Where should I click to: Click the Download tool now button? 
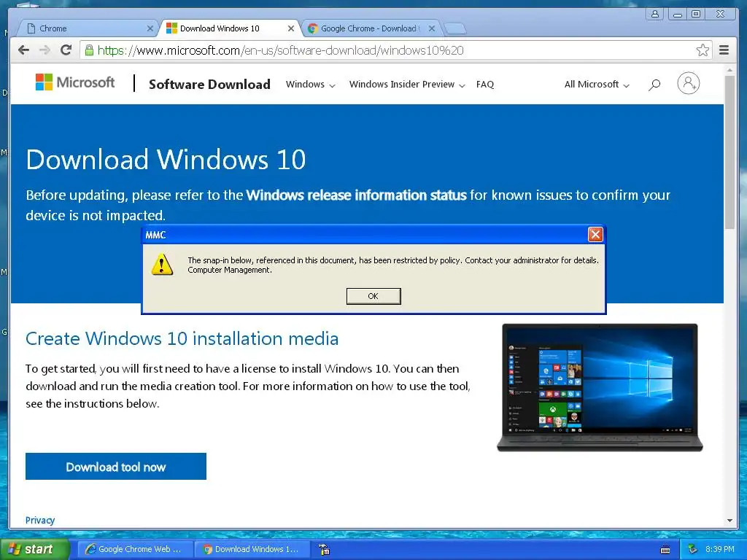116,467
